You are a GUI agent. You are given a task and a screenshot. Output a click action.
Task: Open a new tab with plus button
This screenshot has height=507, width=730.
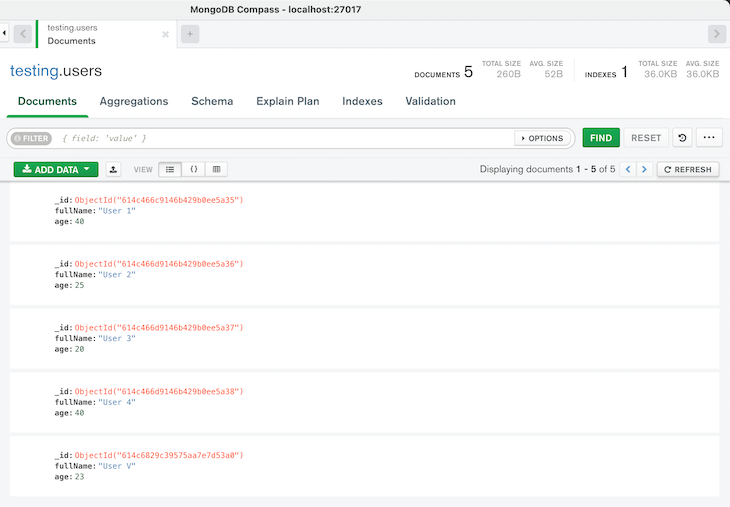(190, 34)
